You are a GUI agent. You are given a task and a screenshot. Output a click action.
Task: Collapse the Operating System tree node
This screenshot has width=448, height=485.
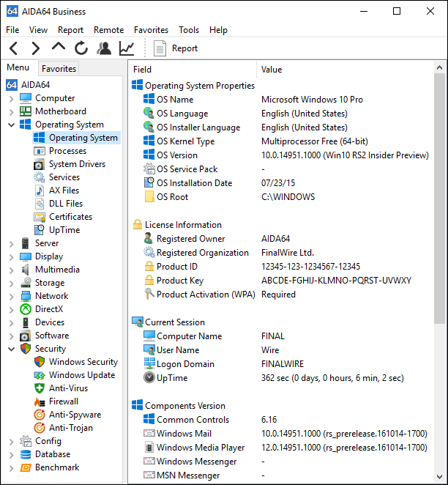point(11,125)
